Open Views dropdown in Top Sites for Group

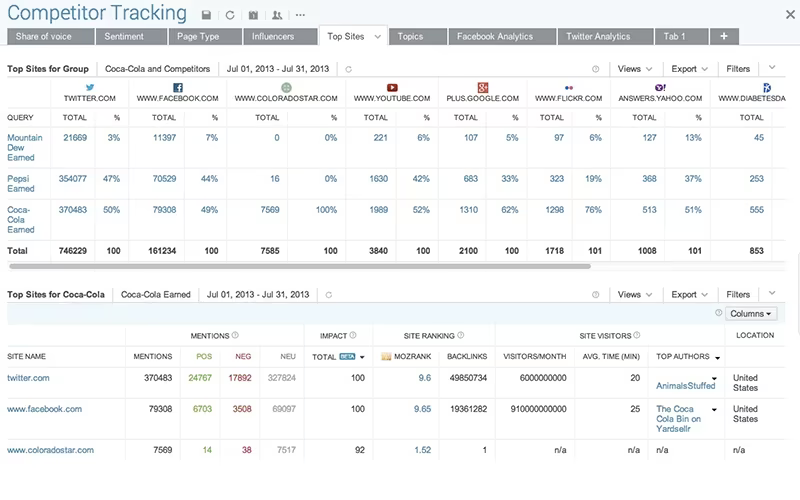pos(635,69)
